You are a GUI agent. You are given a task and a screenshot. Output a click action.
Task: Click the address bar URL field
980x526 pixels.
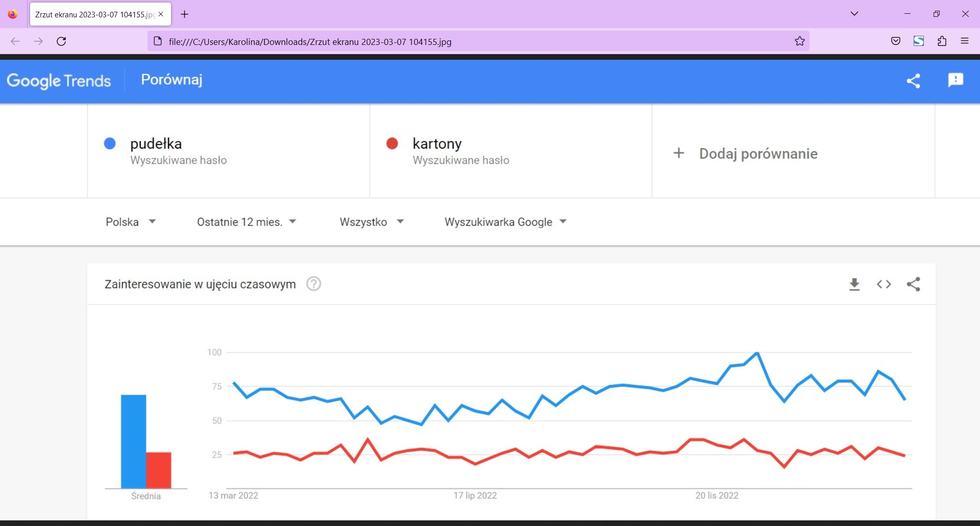click(459, 42)
